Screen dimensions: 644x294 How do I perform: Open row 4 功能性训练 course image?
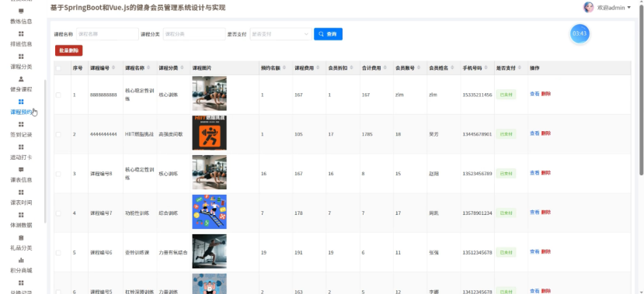209,212
